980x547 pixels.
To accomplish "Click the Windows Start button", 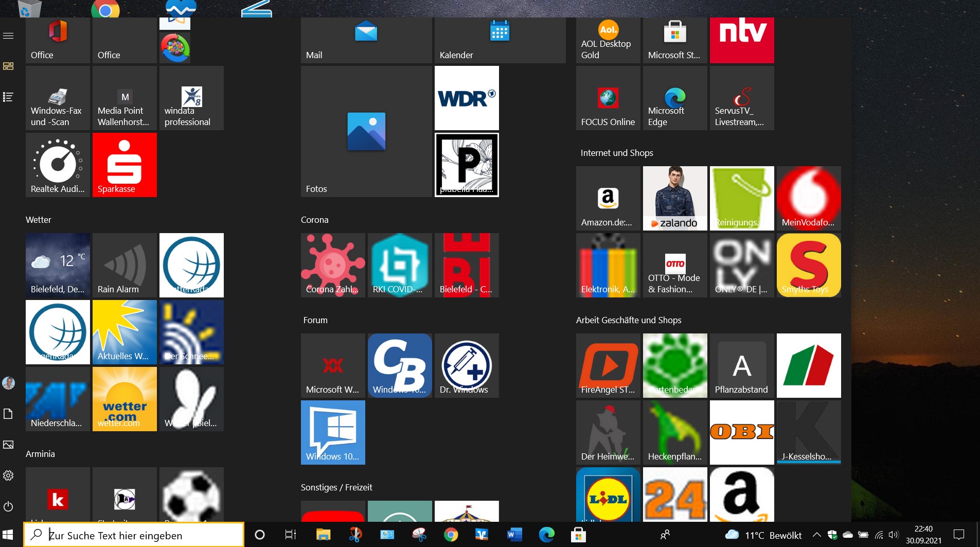I will click(8, 535).
